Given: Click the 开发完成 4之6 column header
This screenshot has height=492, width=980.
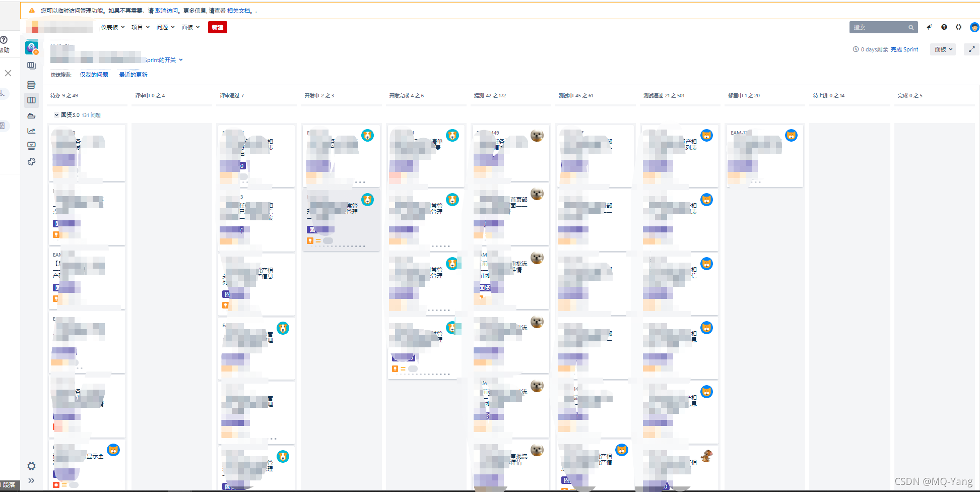Looking at the screenshot, I should coord(407,95).
